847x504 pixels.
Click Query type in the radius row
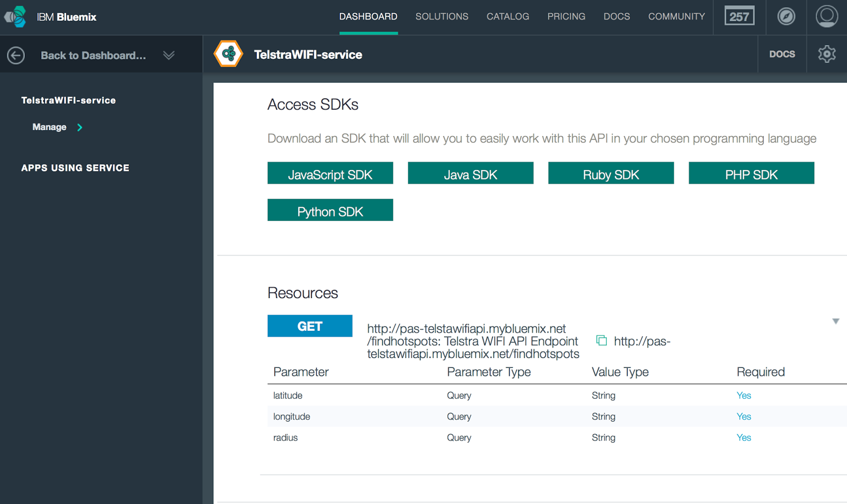click(459, 438)
